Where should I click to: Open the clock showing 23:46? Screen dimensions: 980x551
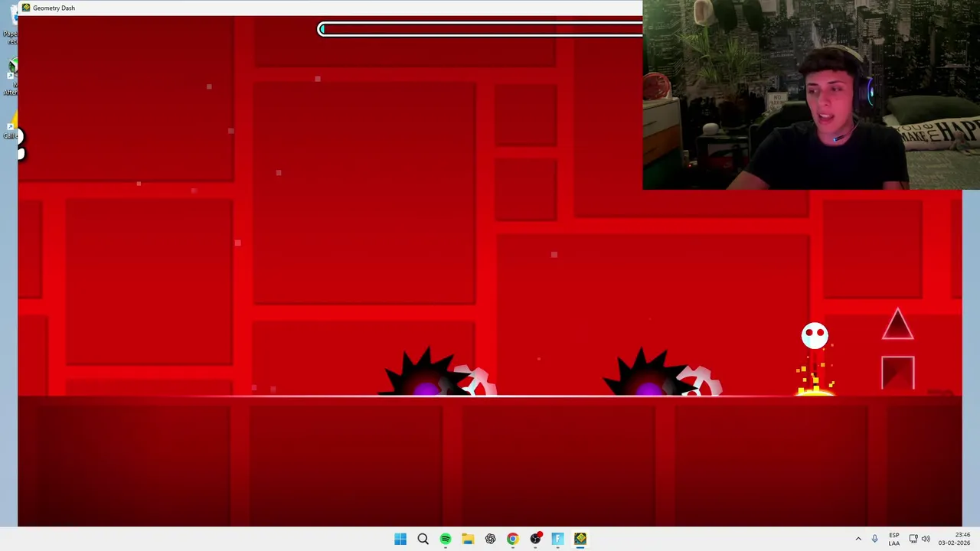pyautogui.click(x=954, y=539)
